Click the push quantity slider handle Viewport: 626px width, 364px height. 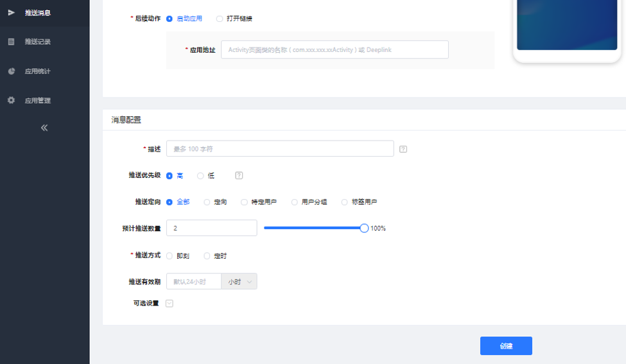coord(363,229)
